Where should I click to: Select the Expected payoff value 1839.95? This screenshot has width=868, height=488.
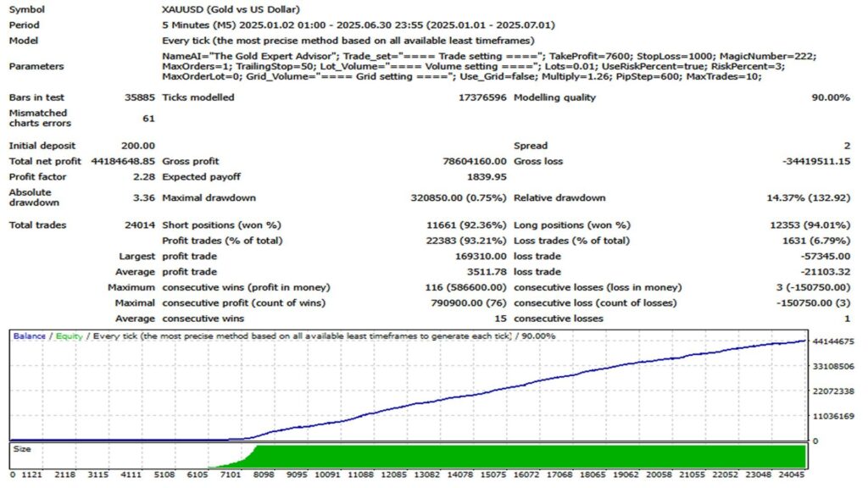[x=487, y=177]
